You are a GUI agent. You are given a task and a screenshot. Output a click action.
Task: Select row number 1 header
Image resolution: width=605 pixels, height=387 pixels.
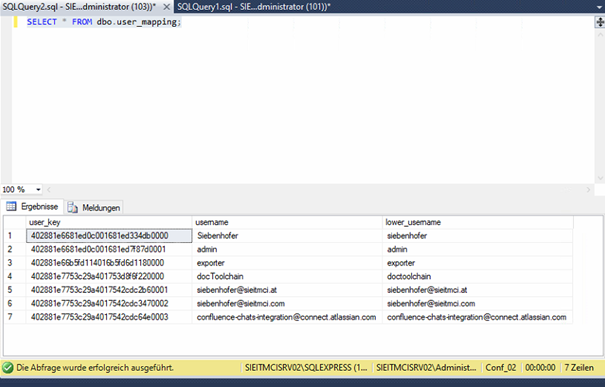click(15, 236)
